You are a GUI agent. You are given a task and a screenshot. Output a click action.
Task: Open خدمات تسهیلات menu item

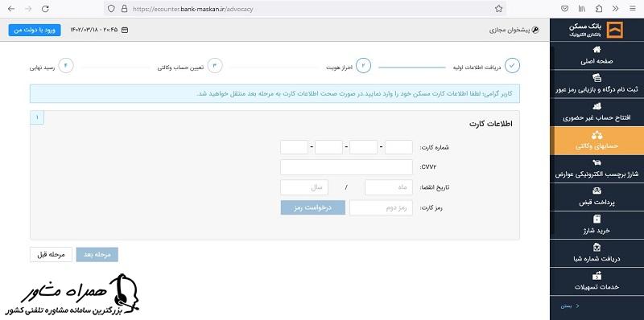(x=597, y=281)
